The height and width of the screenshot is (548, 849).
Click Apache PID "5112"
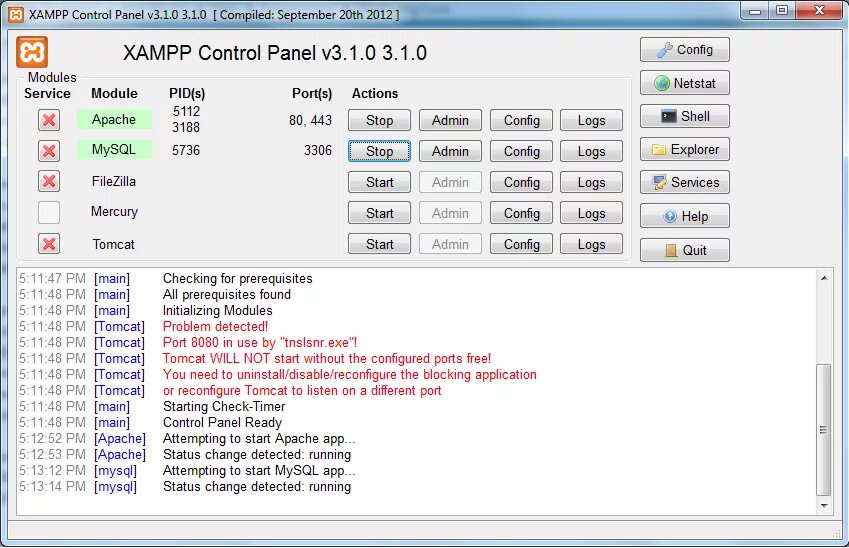186,111
